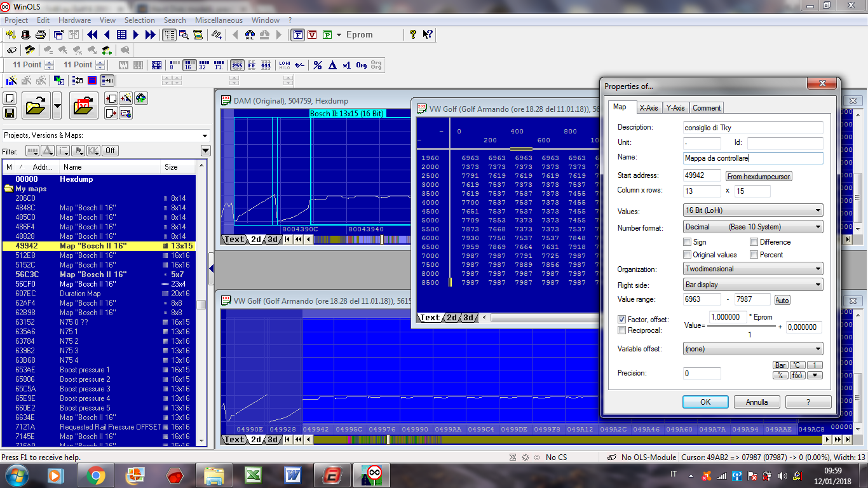
Task: Jump to first with double-left arrows
Action: (x=92, y=35)
